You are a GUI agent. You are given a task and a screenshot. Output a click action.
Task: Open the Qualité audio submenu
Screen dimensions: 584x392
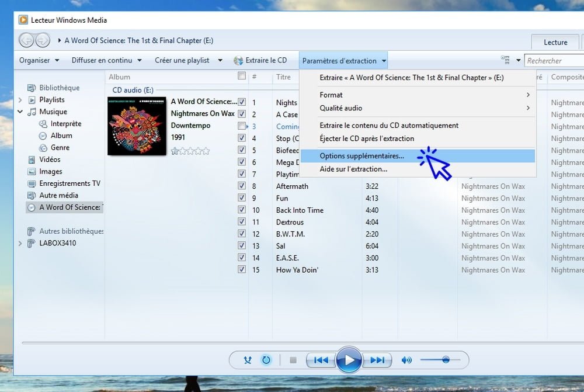(418, 108)
